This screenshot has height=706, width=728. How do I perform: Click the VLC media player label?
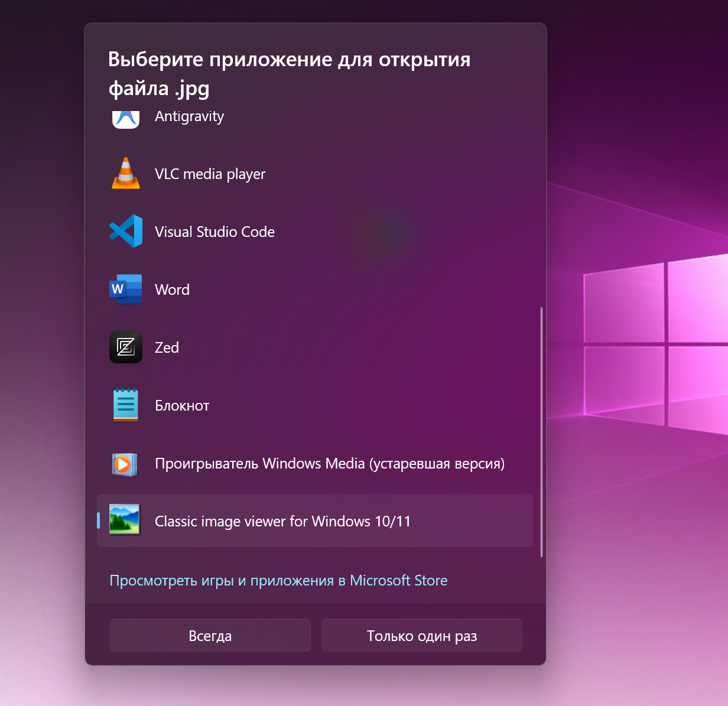(210, 174)
